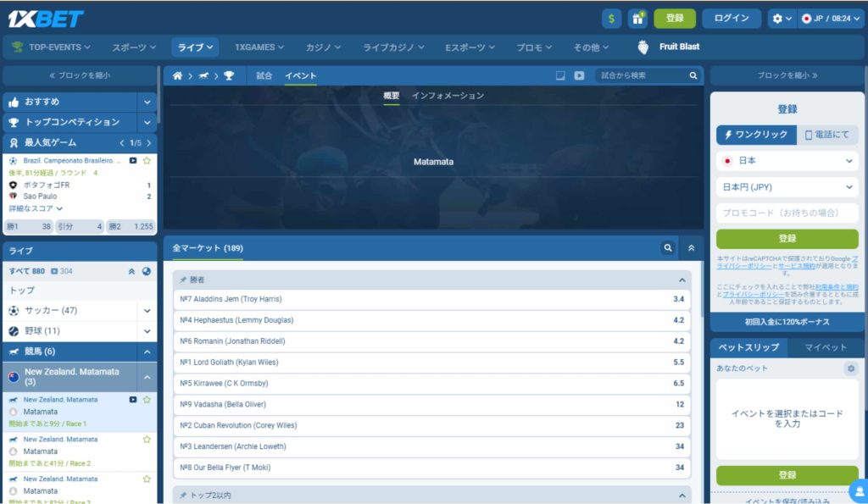Click the 1XBET logo

pos(46,19)
